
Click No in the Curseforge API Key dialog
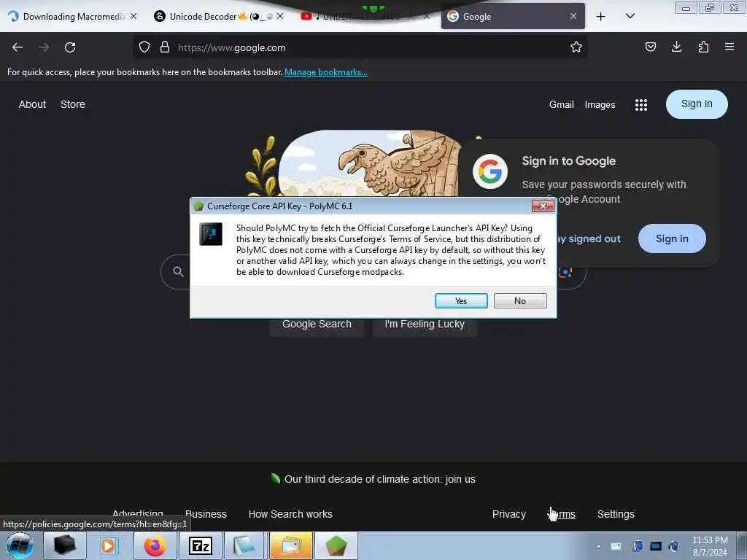[x=520, y=301]
